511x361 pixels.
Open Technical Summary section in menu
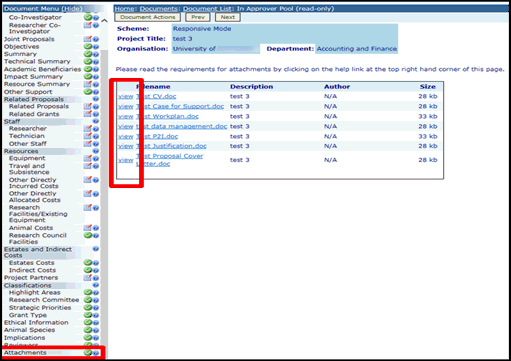37,61
